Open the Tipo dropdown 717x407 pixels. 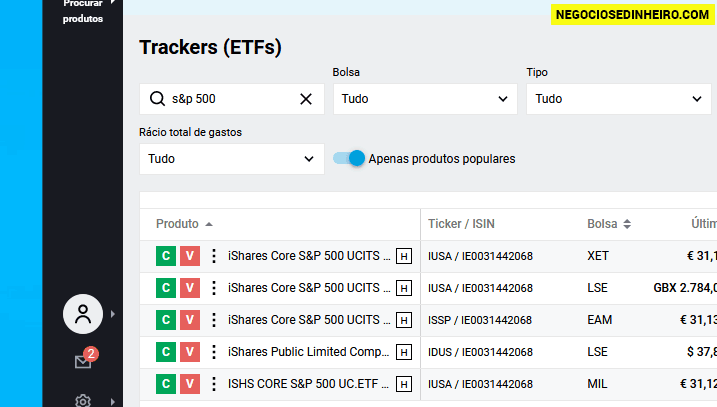[619, 99]
